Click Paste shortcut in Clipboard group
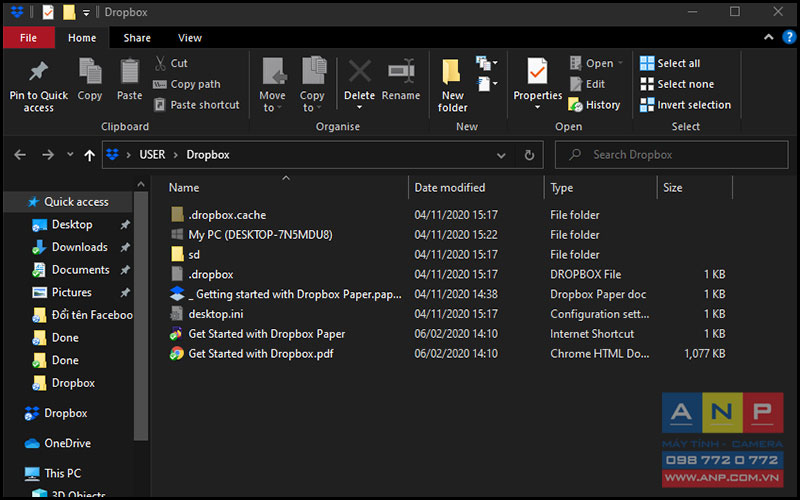Image resolution: width=800 pixels, height=500 pixels. [x=196, y=105]
